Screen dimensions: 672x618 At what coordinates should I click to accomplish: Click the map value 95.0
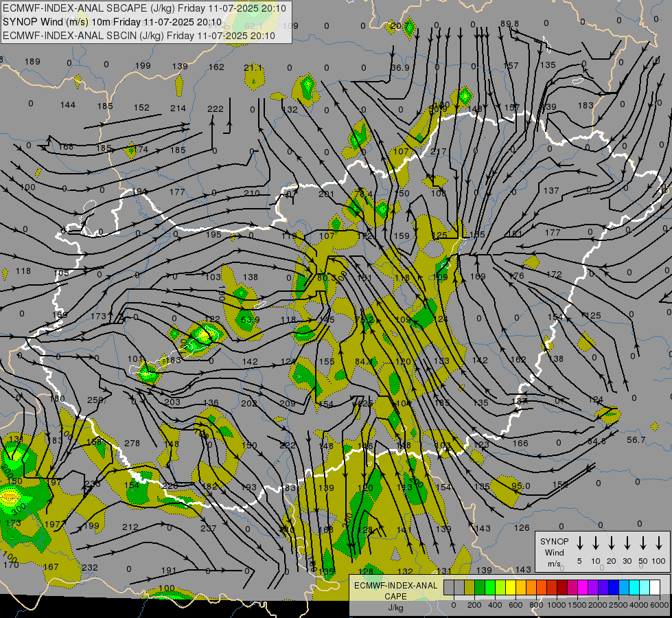click(x=521, y=485)
